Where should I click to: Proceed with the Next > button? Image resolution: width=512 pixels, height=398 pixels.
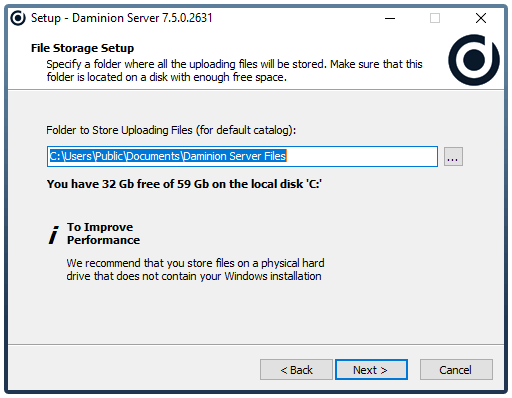tap(371, 369)
